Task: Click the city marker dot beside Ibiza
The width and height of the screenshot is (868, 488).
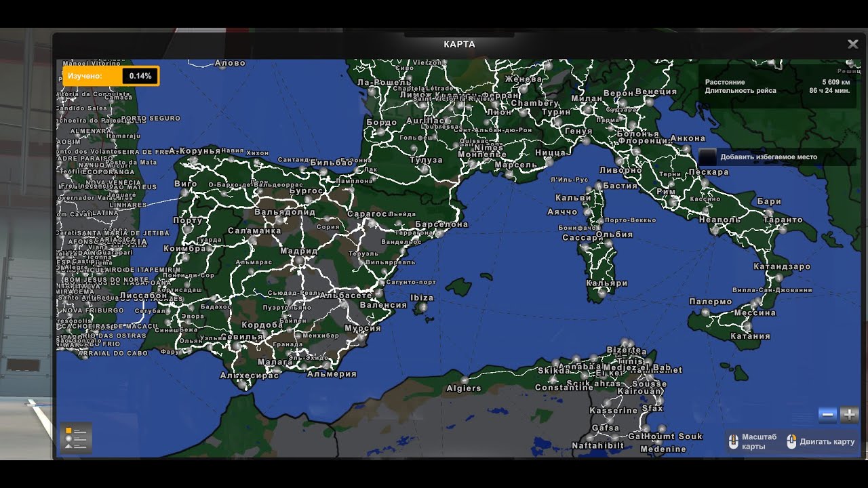Action: pos(423,307)
